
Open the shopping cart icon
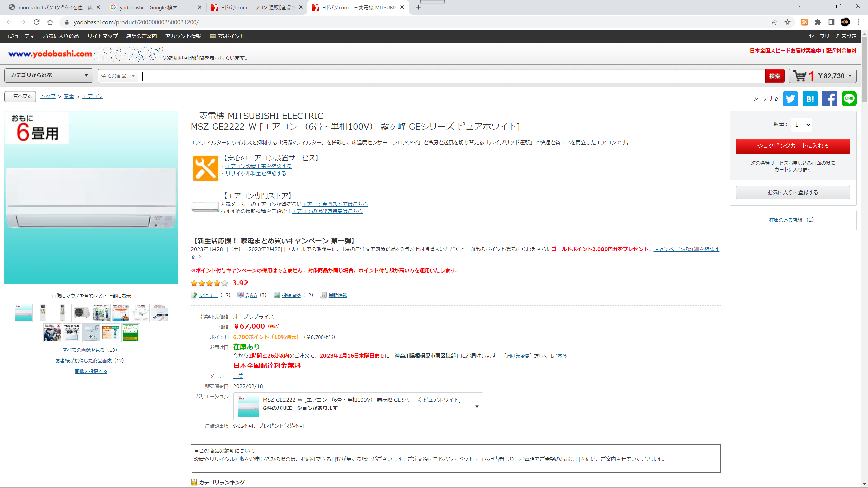tap(800, 76)
